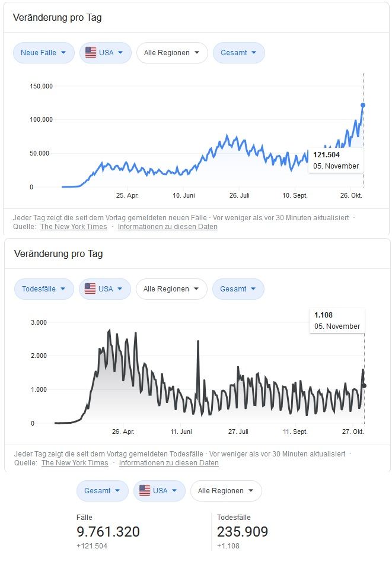Click the US flag in the deaths chart filters
The width and height of the screenshot is (392, 571).
[90, 289]
